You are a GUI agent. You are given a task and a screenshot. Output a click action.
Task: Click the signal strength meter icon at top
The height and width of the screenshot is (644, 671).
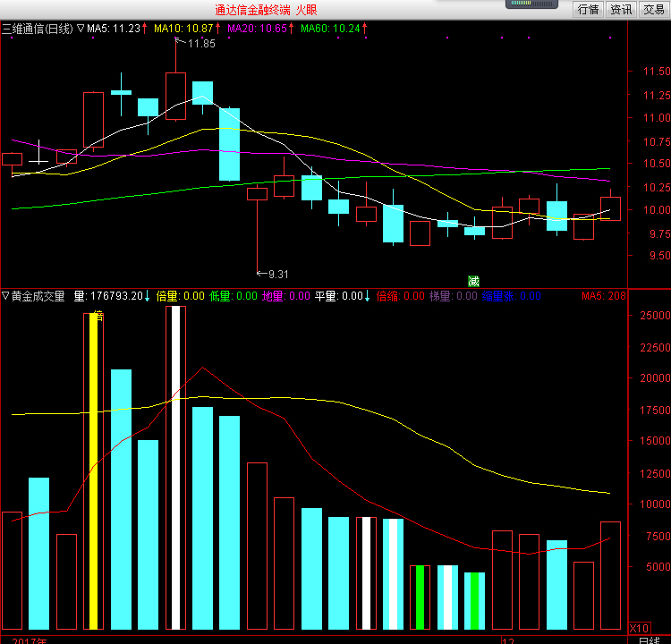[x=532, y=4]
